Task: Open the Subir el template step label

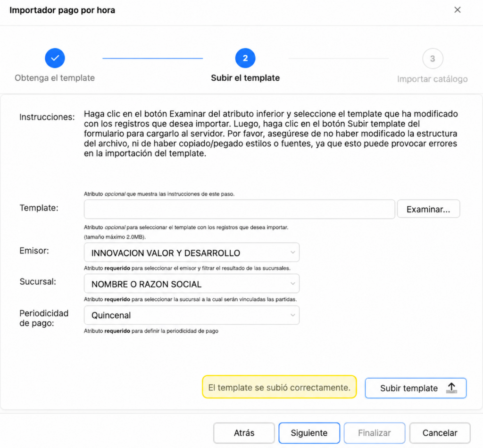Action: pyautogui.click(x=245, y=78)
